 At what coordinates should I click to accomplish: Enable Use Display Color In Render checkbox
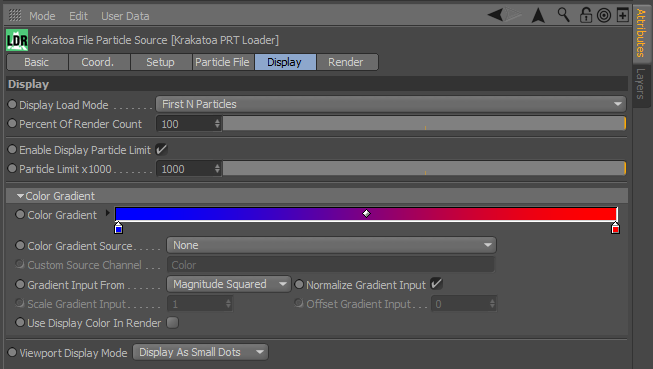(172, 322)
